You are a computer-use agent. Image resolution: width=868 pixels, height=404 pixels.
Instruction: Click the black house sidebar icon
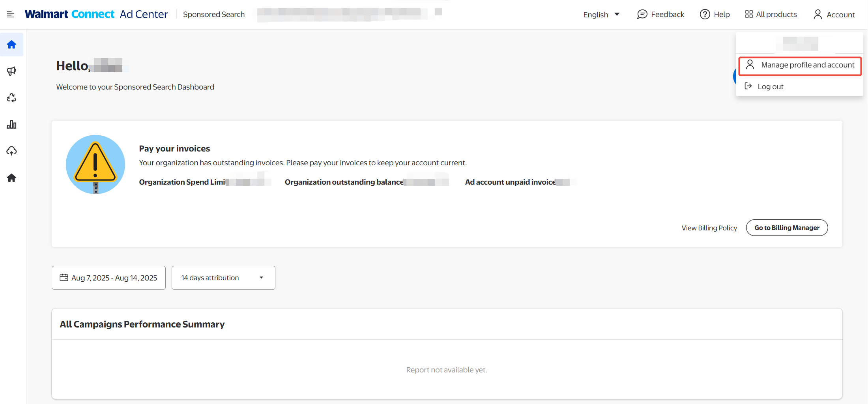[11, 178]
